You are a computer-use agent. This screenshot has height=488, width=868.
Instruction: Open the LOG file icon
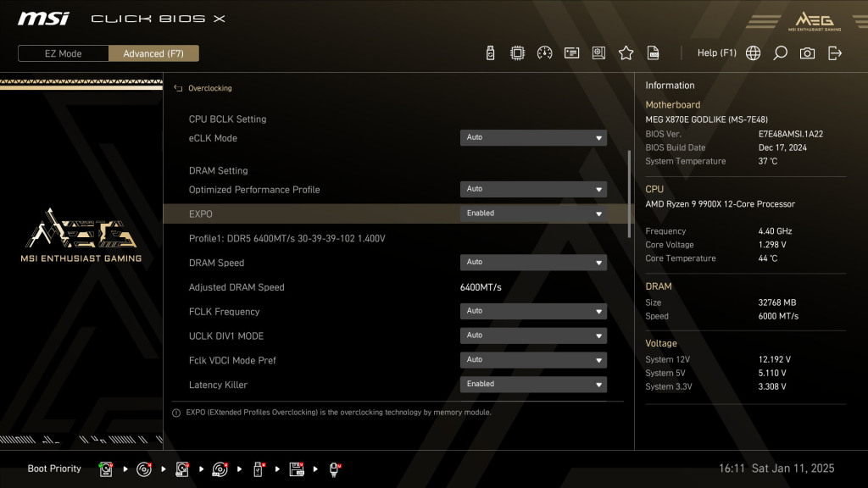click(x=654, y=53)
